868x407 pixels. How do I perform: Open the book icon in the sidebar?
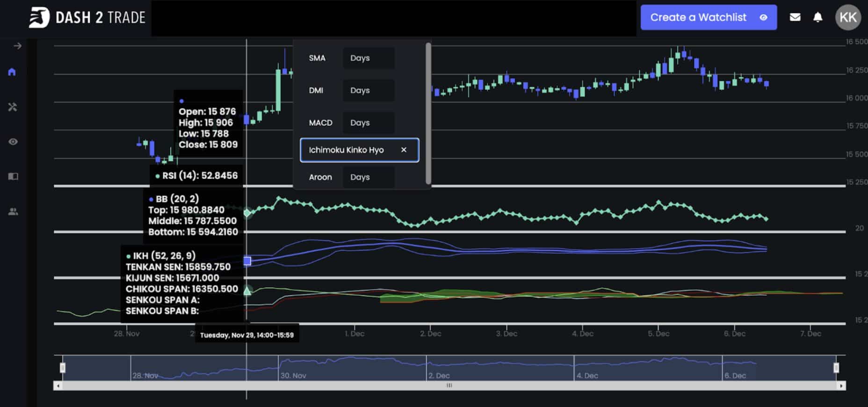pos(13,176)
